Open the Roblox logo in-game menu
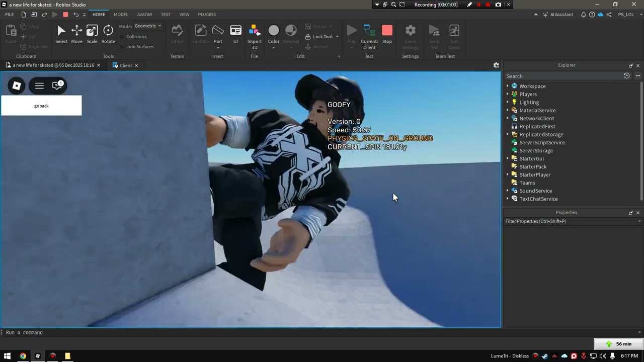The height and width of the screenshot is (362, 644). pos(17,85)
